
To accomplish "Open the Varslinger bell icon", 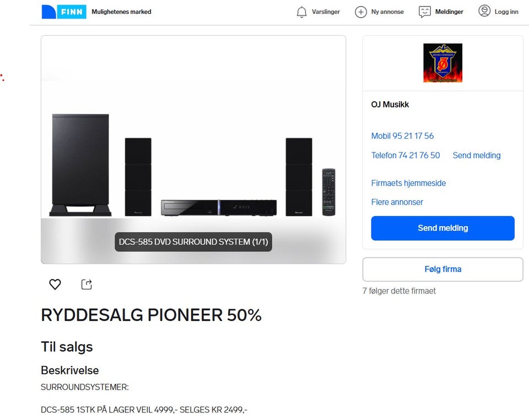I will [301, 12].
